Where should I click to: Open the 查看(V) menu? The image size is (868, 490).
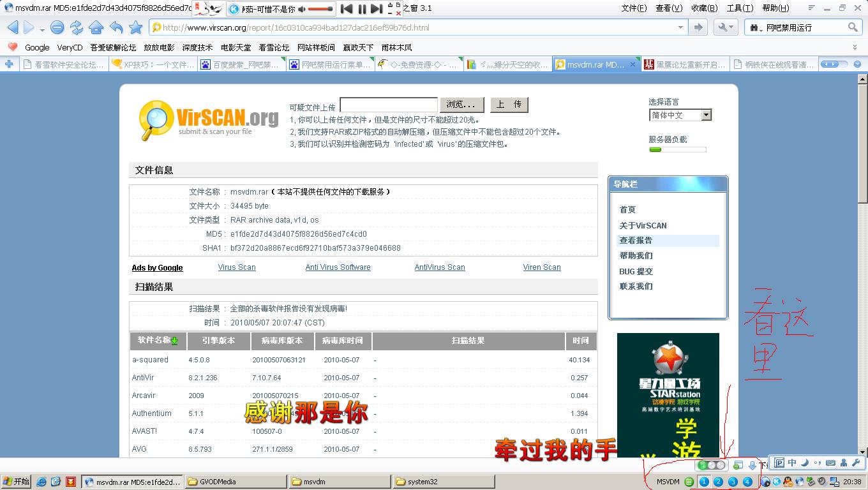pos(669,8)
